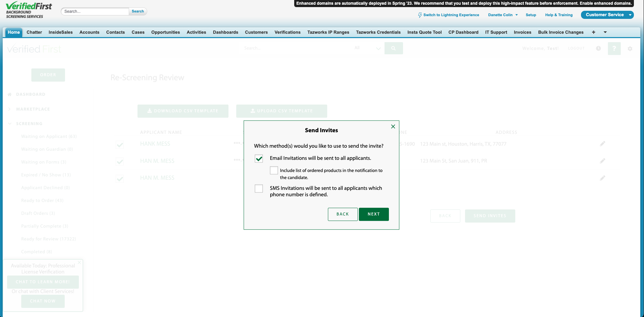Collapse the Screening sidebar section
644x317 pixels.
[10, 124]
